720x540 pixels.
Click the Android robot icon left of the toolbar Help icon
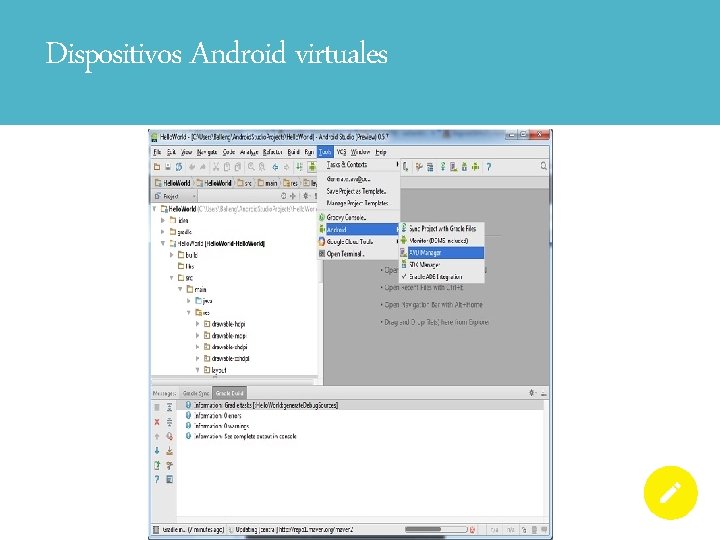pyautogui.click(x=476, y=167)
